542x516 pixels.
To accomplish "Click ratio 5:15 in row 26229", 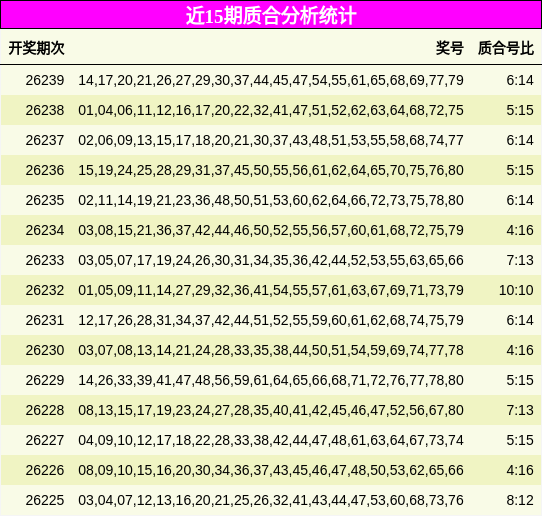I will coord(520,380).
